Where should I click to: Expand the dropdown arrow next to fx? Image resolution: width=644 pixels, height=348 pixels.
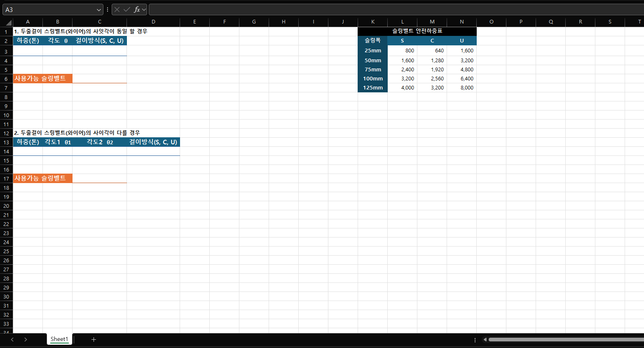(x=144, y=9)
